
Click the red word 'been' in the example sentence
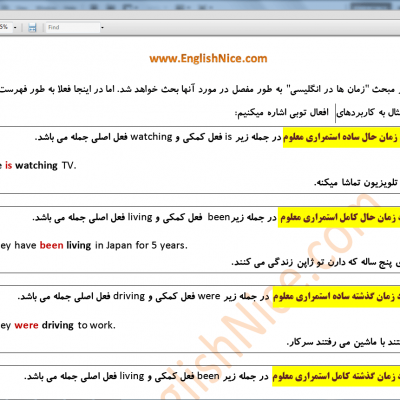coord(51,245)
